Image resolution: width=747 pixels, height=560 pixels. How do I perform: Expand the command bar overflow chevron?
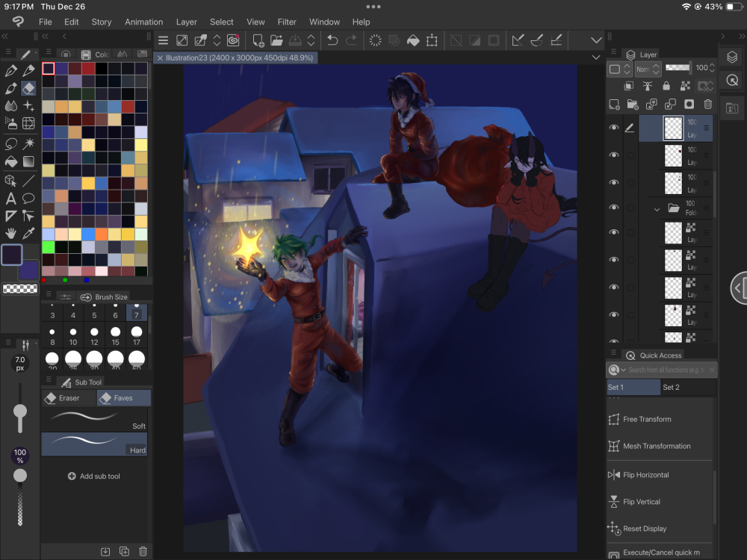[x=595, y=40]
